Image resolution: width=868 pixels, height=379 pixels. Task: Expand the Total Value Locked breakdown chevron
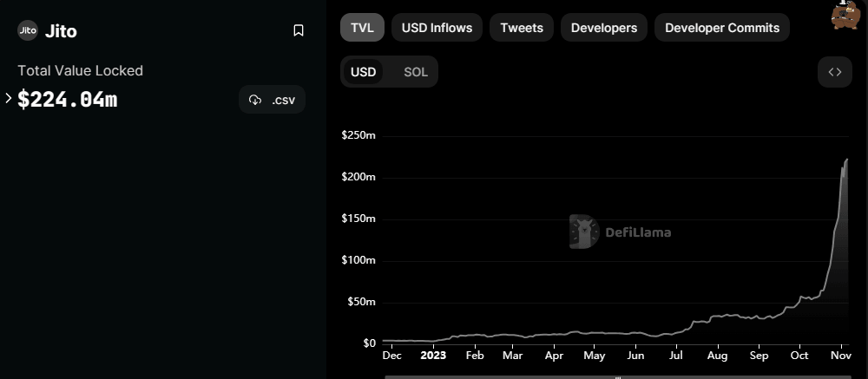tap(8, 99)
